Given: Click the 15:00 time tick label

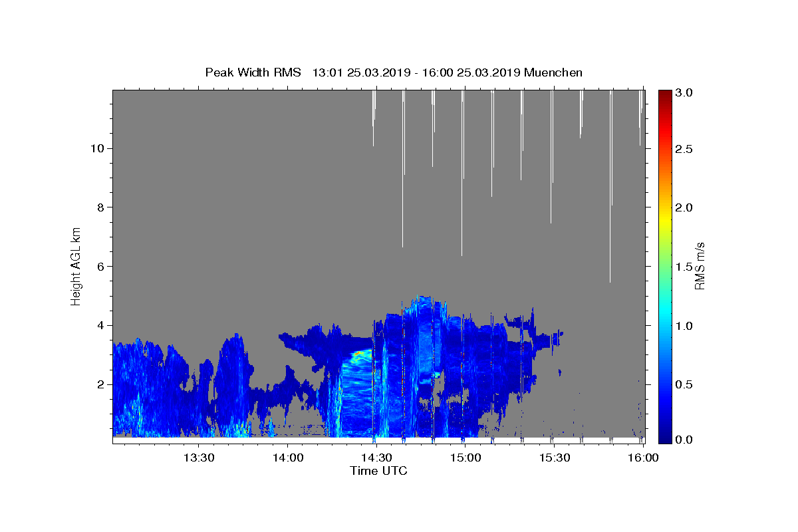Looking at the screenshot, I should (x=465, y=458).
